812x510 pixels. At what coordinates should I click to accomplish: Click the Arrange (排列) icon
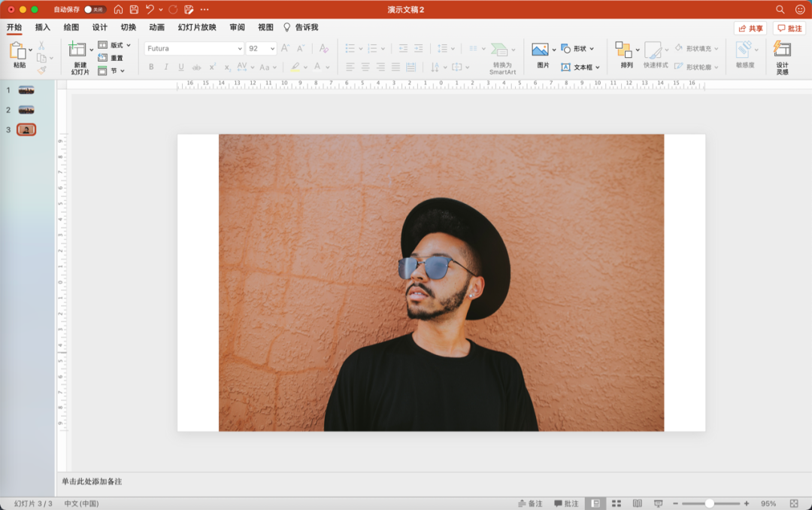pos(623,50)
